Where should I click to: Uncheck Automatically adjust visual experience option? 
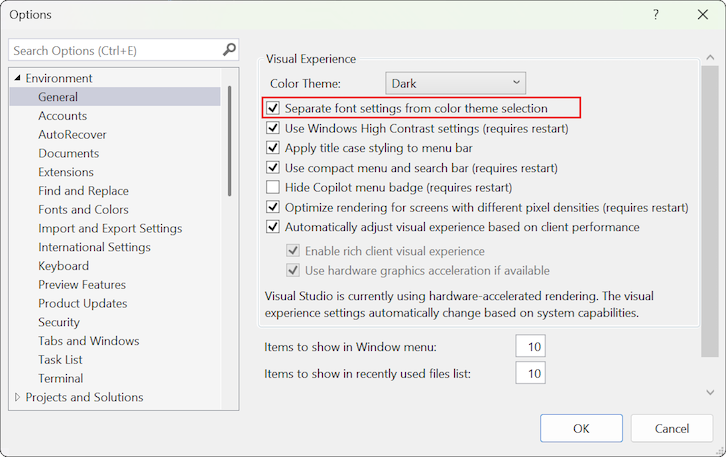coord(273,227)
